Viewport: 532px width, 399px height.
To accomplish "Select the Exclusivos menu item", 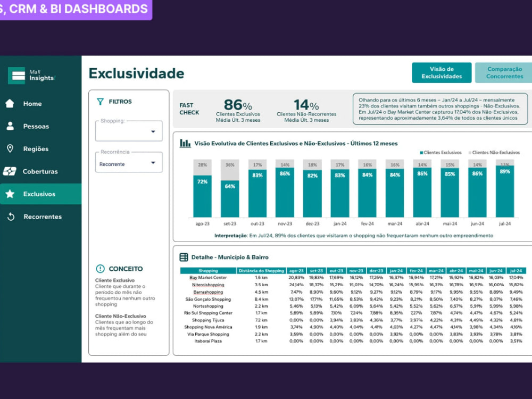I will click(41, 194).
